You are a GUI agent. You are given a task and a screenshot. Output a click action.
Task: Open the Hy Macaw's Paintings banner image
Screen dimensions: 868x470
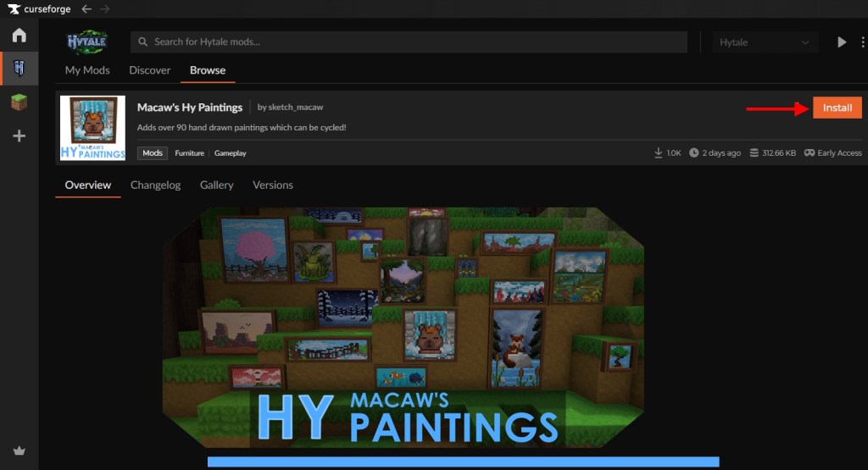coord(403,328)
